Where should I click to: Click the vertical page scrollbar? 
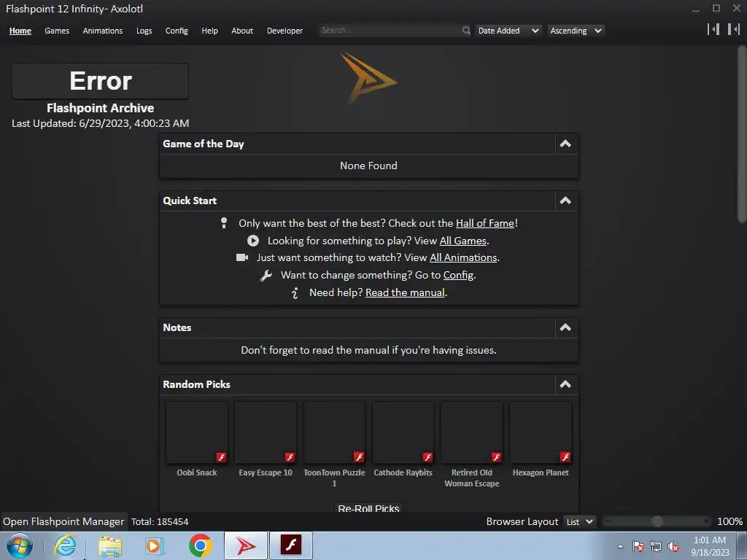click(x=742, y=133)
